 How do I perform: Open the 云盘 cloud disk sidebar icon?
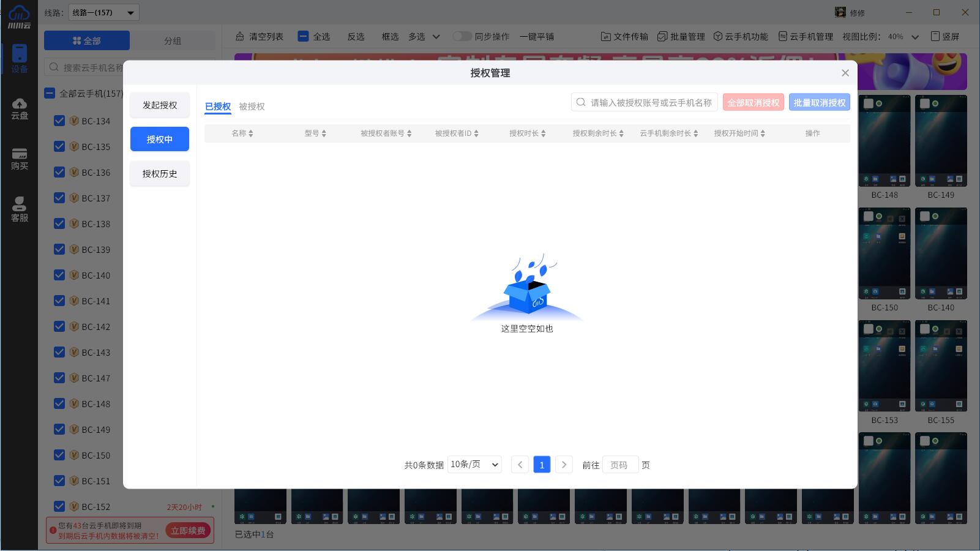click(x=19, y=108)
